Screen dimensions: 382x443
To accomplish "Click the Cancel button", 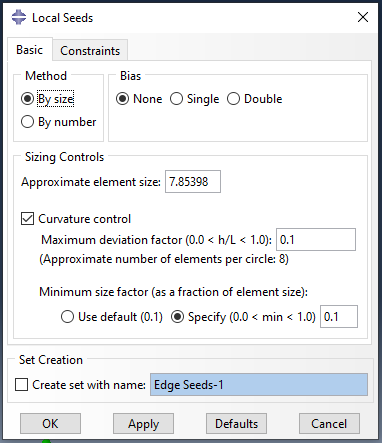I will click(x=329, y=424).
